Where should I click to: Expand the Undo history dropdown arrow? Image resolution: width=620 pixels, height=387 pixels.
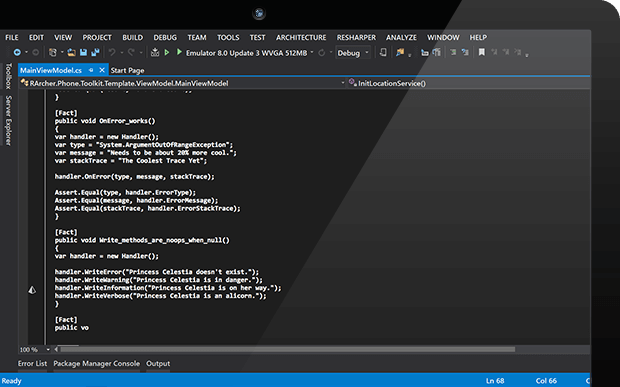[121, 53]
